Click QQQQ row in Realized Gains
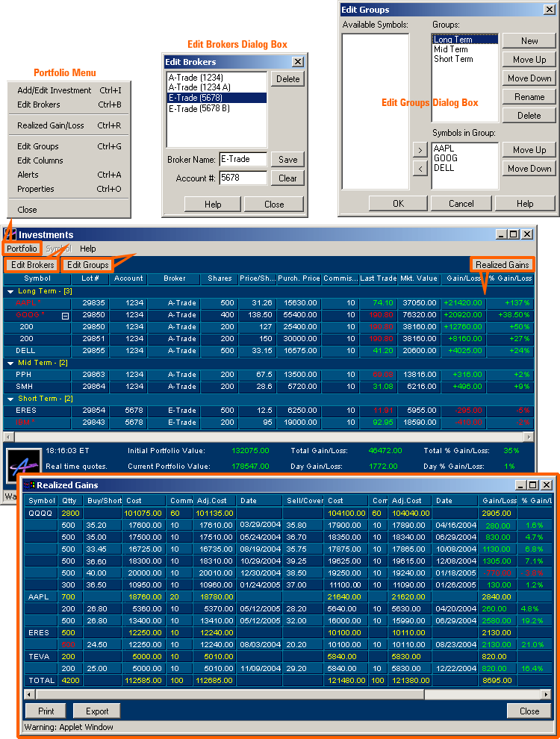Viewport: 560px width, 739px height. [x=287, y=514]
